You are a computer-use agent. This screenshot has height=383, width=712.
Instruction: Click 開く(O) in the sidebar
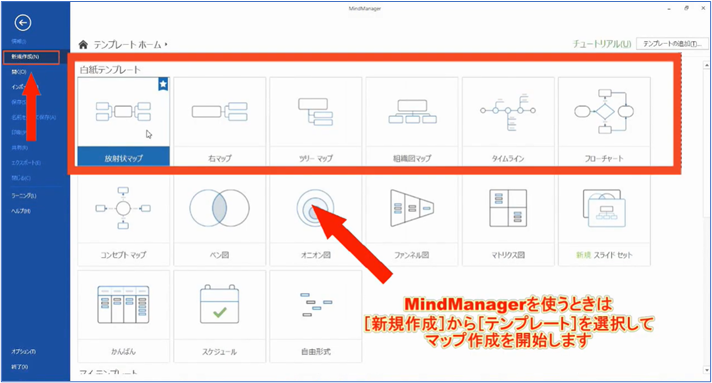19,72
